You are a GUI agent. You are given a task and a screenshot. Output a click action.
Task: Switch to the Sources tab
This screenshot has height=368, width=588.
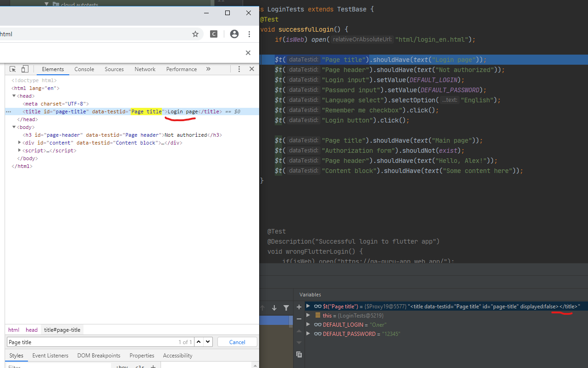(114, 69)
